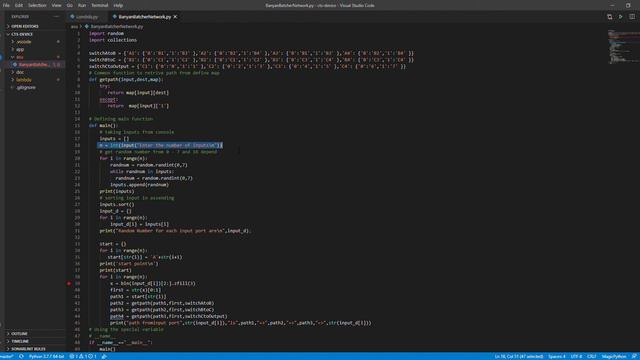Screen dimensions: 640x360
Task: Open the Terminal menu
Action: (100, 5)
